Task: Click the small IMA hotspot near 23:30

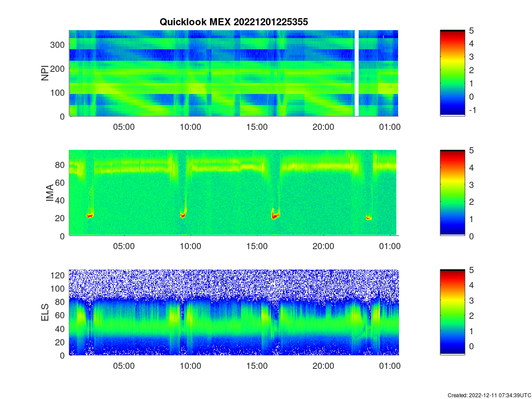Action: pyautogui.click(x=368, y=218)
